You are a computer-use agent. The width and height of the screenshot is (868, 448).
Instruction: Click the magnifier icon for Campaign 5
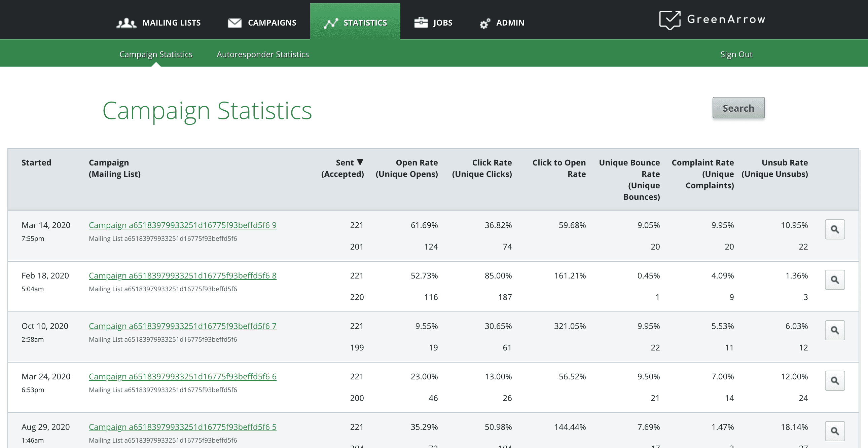click(834, 431)
